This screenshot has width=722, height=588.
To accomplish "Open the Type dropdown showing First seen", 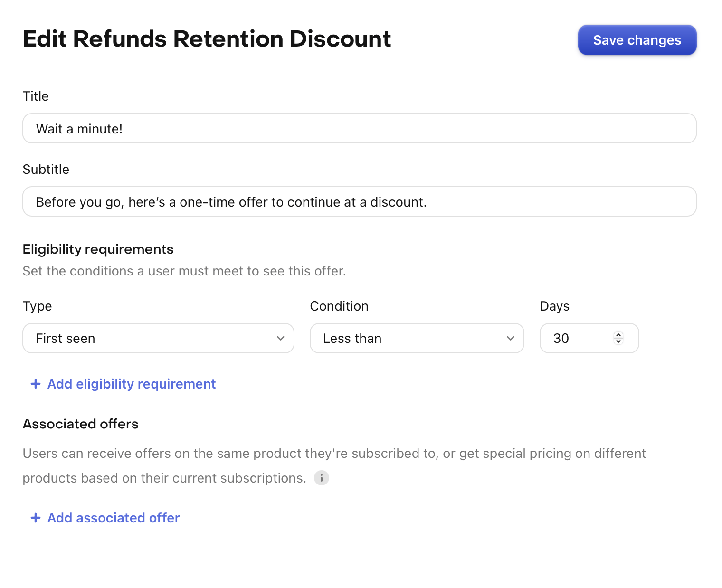I will pos(158,338).
